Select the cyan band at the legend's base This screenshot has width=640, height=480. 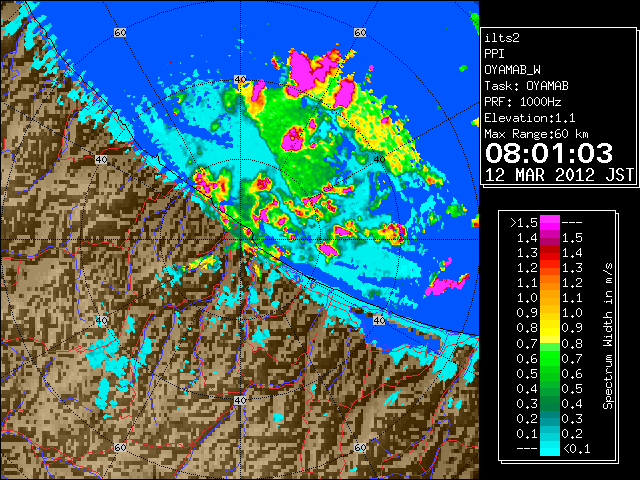[549, 448]
